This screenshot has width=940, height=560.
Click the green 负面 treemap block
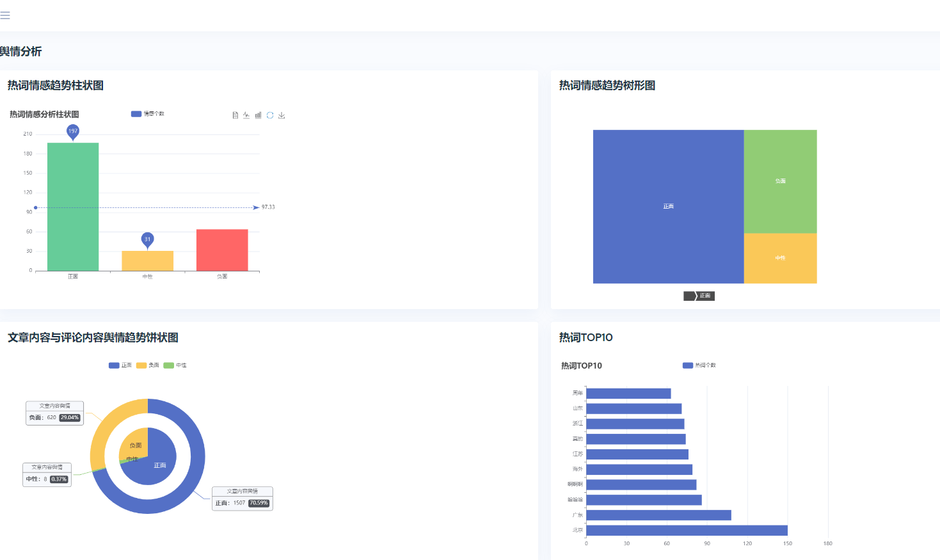pos(781,181)
